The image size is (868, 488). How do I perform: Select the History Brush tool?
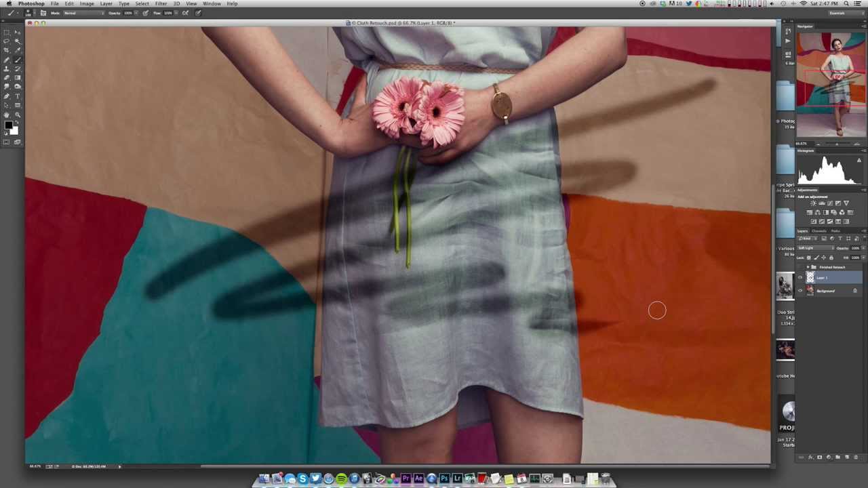click(x=18, y=68)
